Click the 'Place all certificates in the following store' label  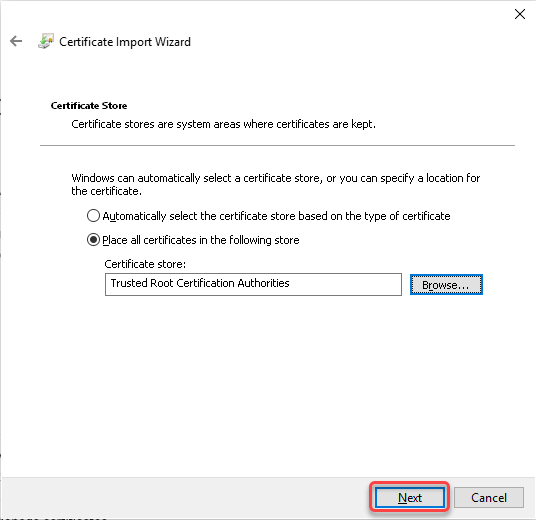pos(201,240)
